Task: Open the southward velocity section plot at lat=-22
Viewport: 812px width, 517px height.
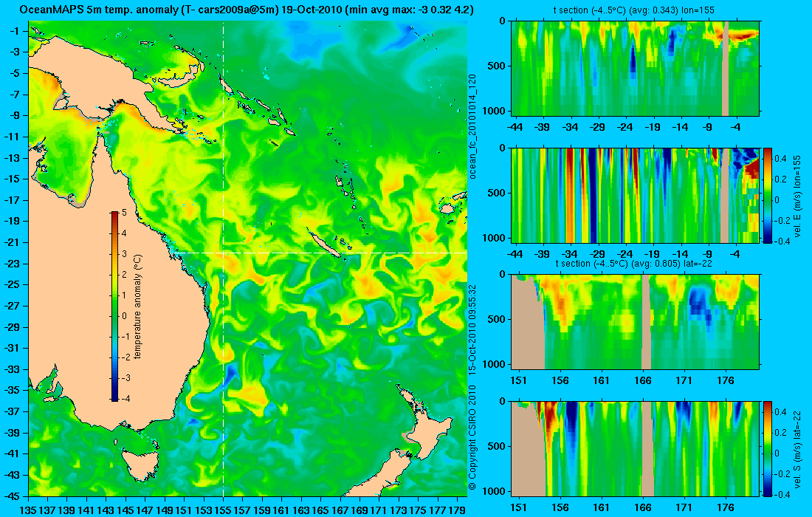Action: click(x=636, y=448)
